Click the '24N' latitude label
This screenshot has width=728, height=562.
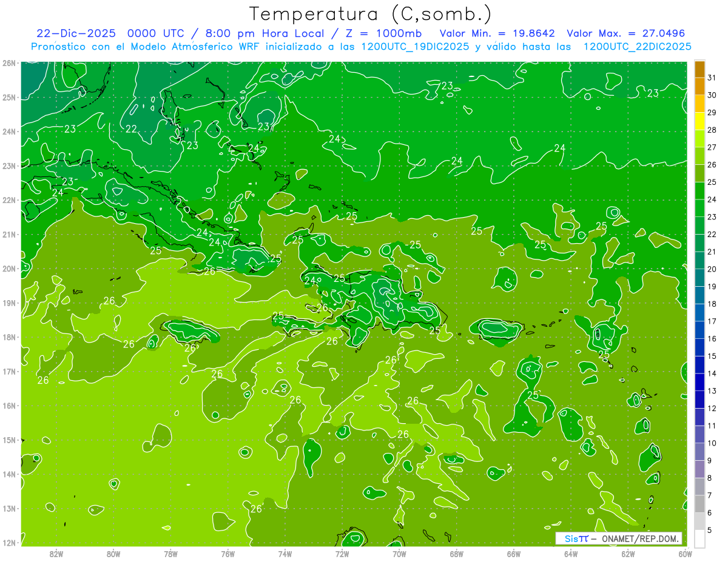[8, 132]
